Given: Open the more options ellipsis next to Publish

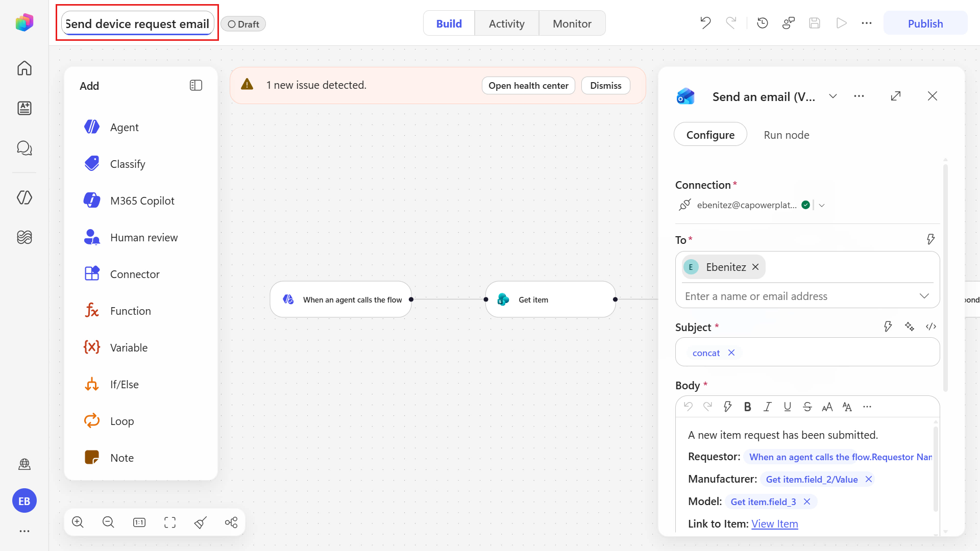Looking at the screenshot, I should [867, 23].
